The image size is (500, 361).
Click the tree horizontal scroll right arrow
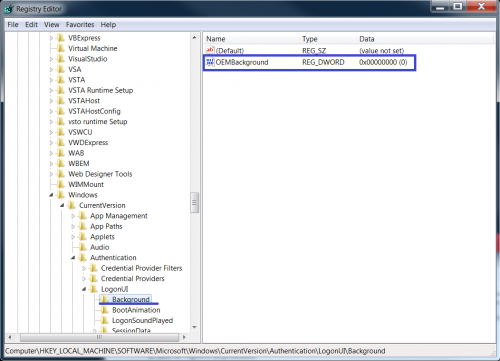tap(184, 337)
